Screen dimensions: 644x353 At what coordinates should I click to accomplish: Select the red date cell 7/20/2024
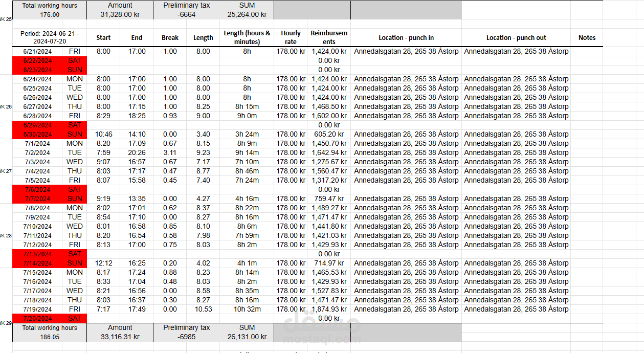[37, 318]
